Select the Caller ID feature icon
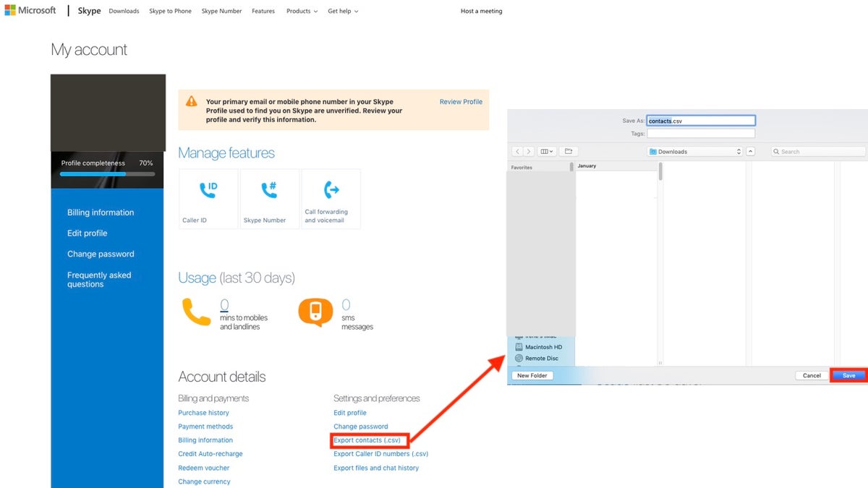 (x=208, y=192)
